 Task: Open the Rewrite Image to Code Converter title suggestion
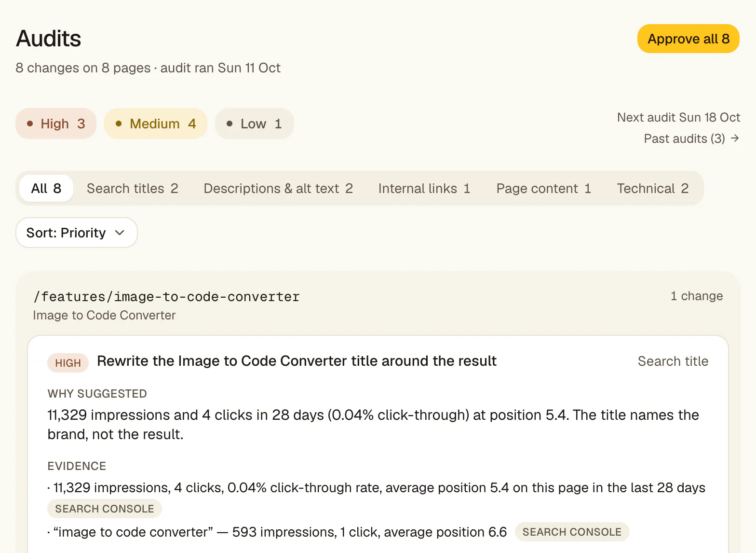[297, 361]
